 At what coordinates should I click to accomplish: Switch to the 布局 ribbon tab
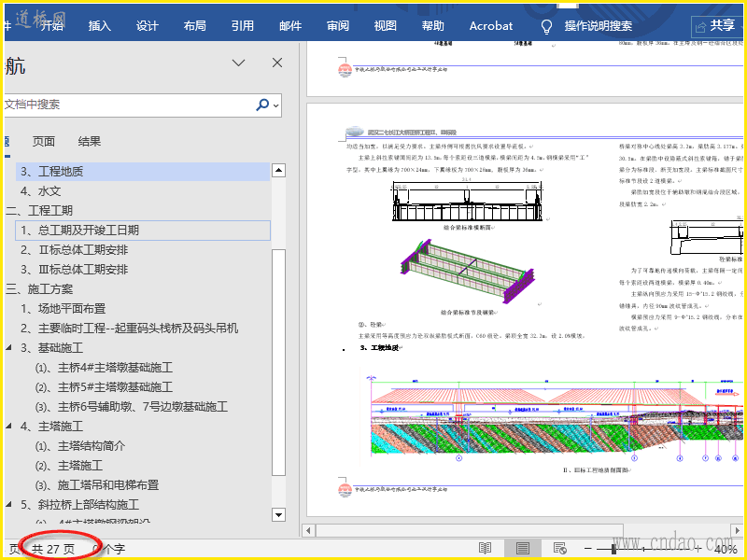click(x=195, y=26)
